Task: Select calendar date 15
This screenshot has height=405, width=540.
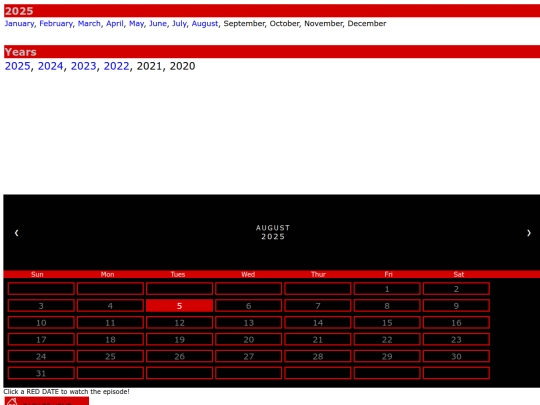Action: point(387,323)
